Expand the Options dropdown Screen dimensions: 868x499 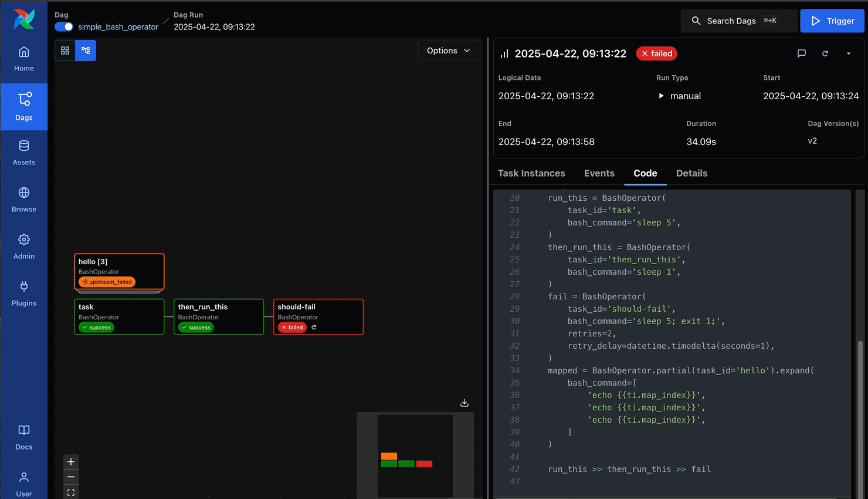pos(449,50)
